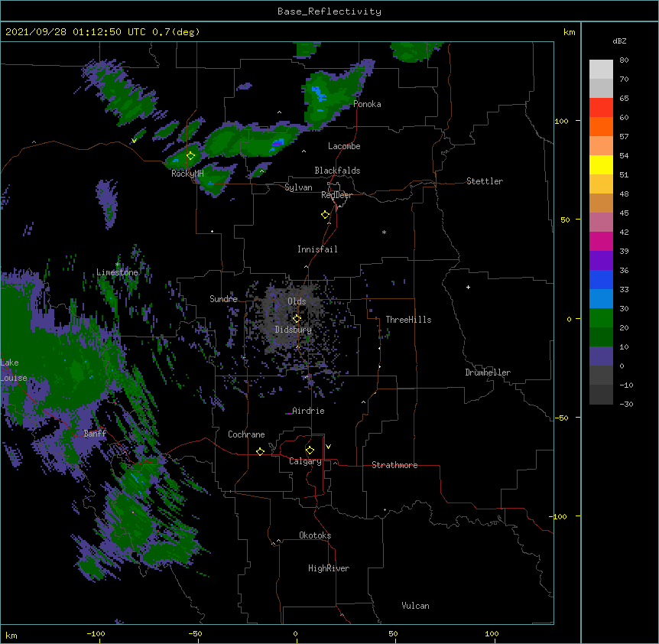The image size is (659, 644).
Task: Click the magenta 42 dBZ legend swatch
Action: [x=601, y=241]
